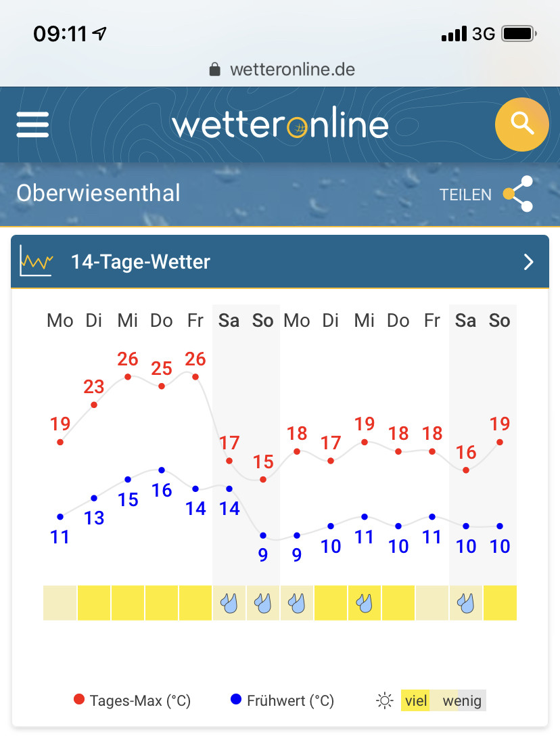Expand 14-Tage-Wetter with the right chevron
560x743 pixels.
(528, 262)
